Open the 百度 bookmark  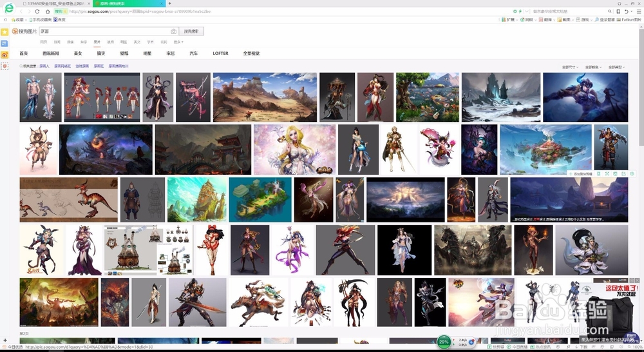[x=59, y=20]
